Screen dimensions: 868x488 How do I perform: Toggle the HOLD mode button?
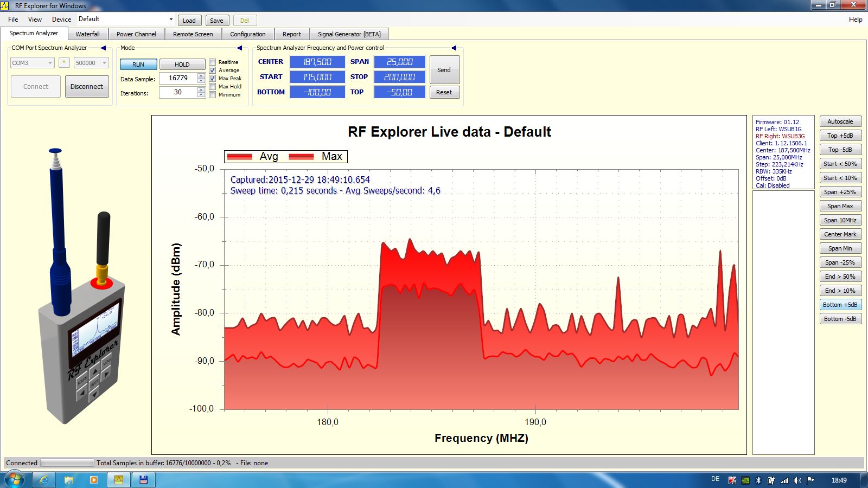(x=182, y=65)
